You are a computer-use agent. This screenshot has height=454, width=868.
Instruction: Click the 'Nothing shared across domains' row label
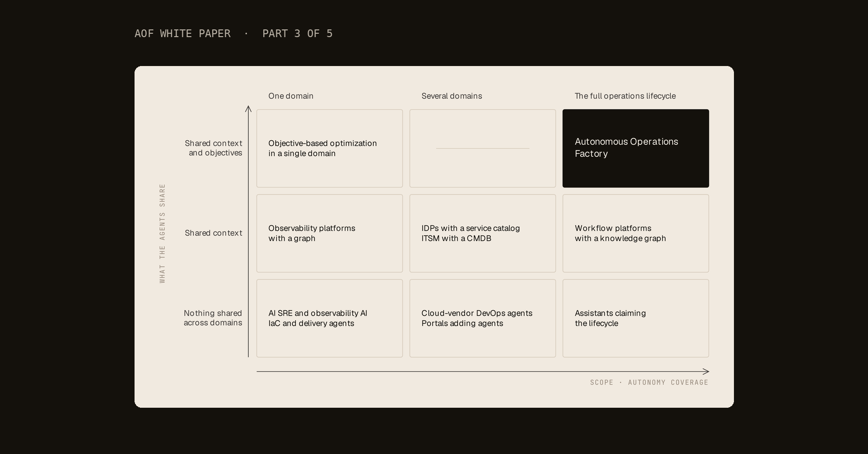click(213, 318)
